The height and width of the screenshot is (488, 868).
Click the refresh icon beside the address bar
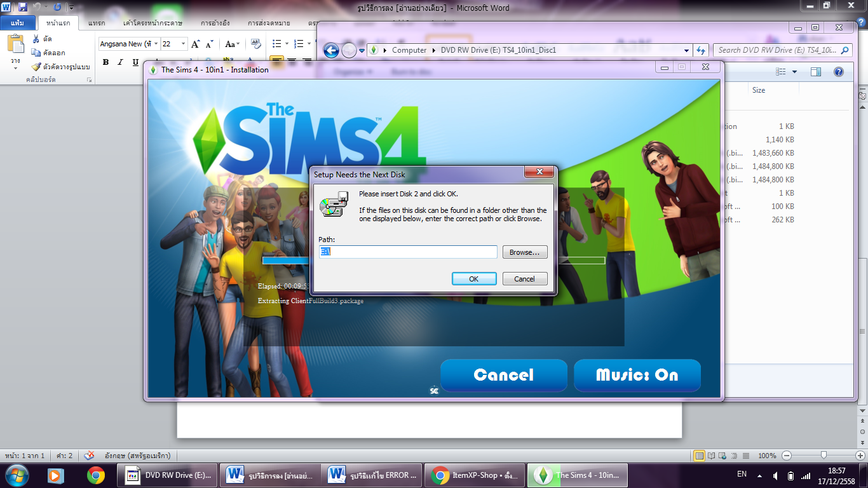click(701, 50)
